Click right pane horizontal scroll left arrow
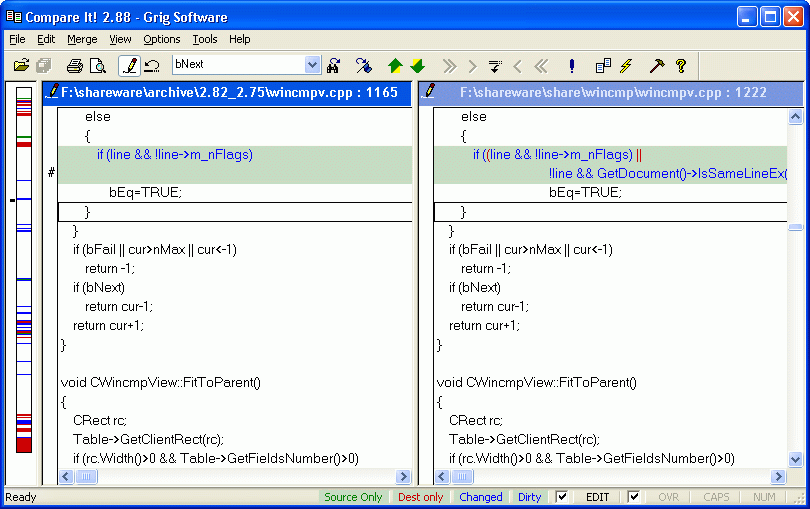810x509 pixels. coord(442,476)
